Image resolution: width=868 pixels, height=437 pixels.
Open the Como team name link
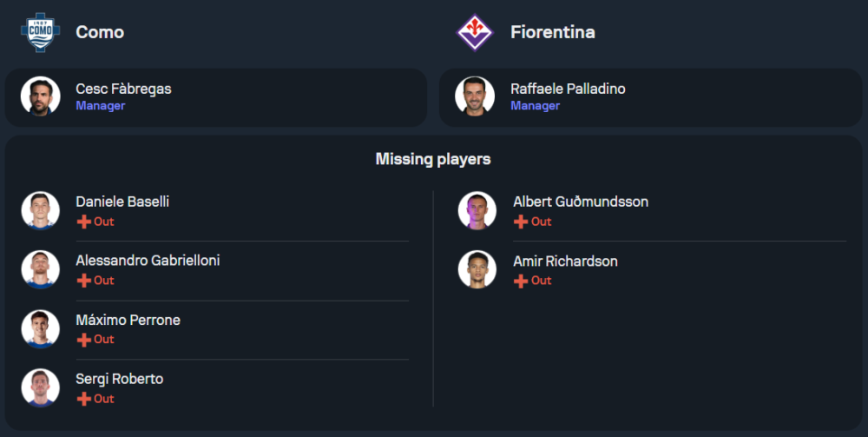click(100, 32)
